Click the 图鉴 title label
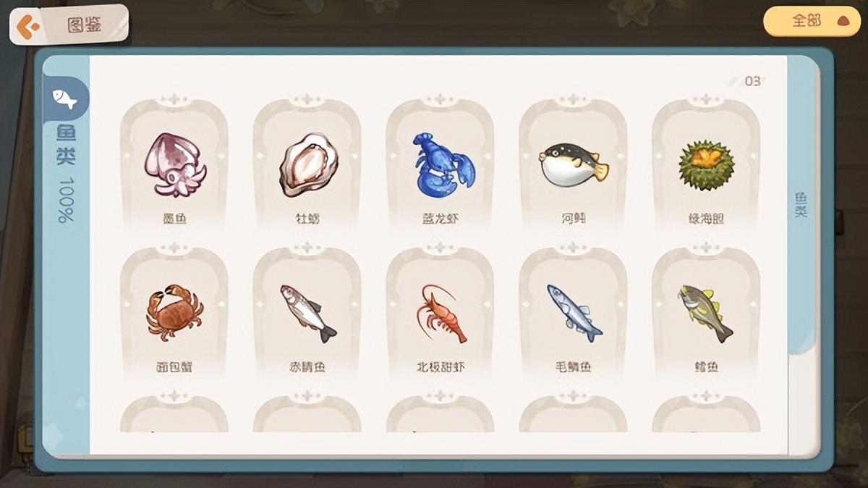Screen dimensions: 868x488 click(x=85, y=25)
